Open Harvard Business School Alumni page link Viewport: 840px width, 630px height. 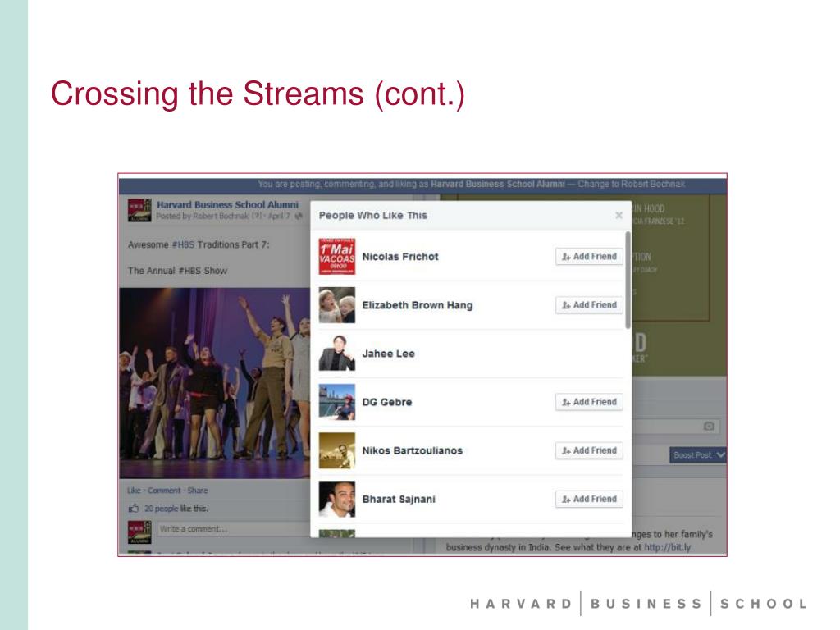pyautogui.click(x=227, y=204)
